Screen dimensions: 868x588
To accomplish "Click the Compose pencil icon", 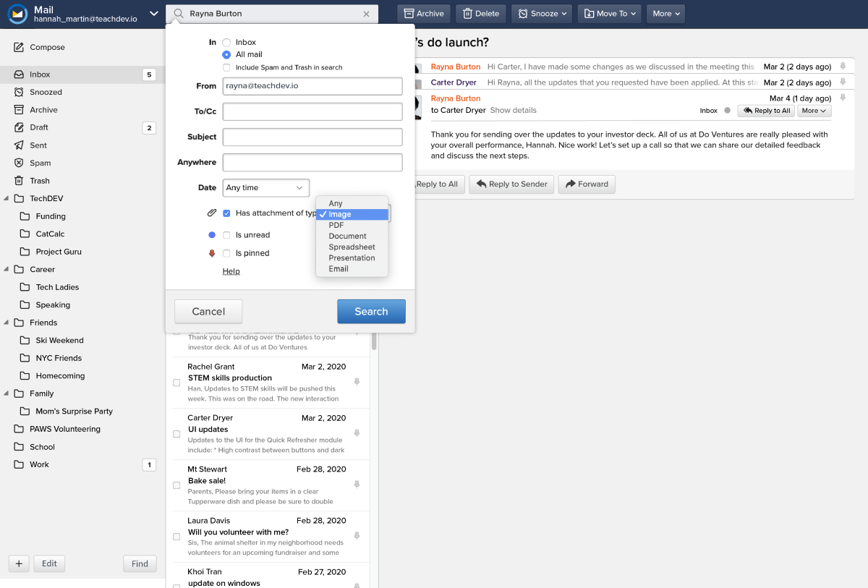I will pyautogui.click(x=20, y=48).
